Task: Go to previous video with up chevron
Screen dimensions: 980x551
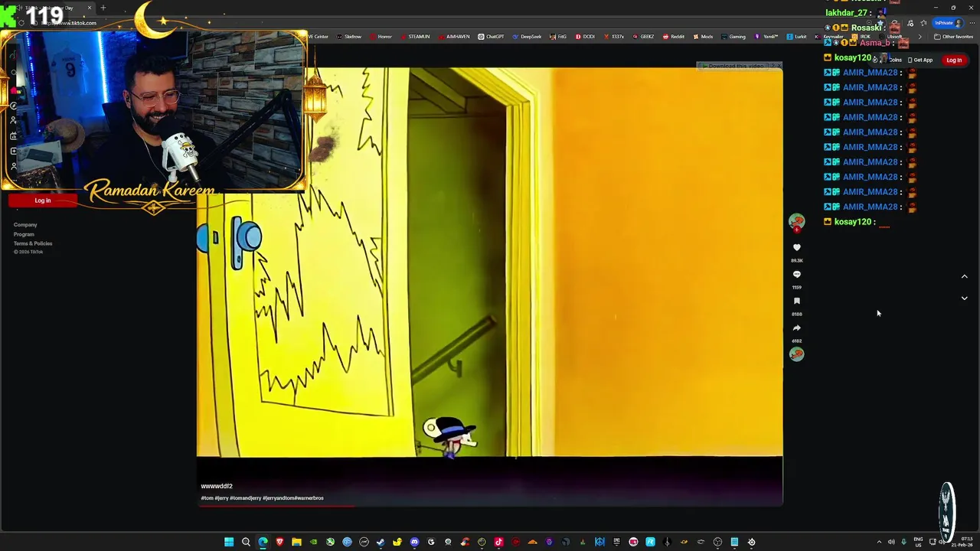Action: click(964, 276)
